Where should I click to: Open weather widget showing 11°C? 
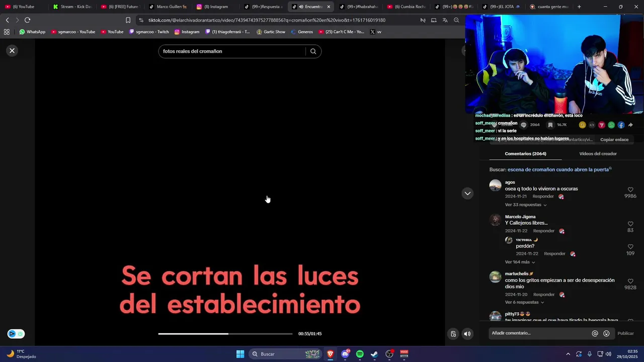21,354
